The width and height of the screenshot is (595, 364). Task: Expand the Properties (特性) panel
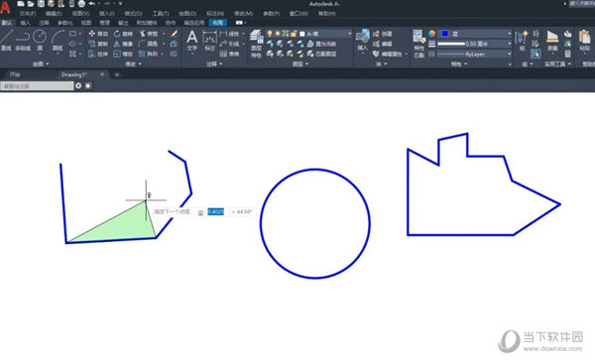point(459,64)
